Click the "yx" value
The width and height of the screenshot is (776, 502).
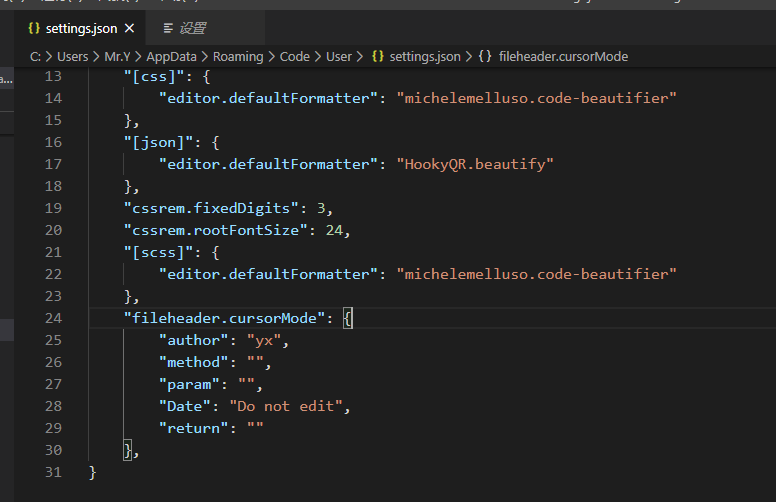click(x=264, y=340)
